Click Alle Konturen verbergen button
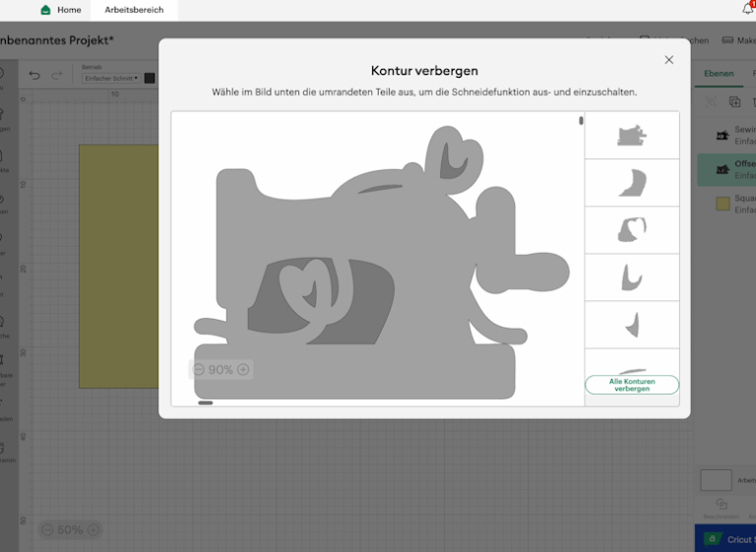 pyautogui.click(x=631, y=385)
